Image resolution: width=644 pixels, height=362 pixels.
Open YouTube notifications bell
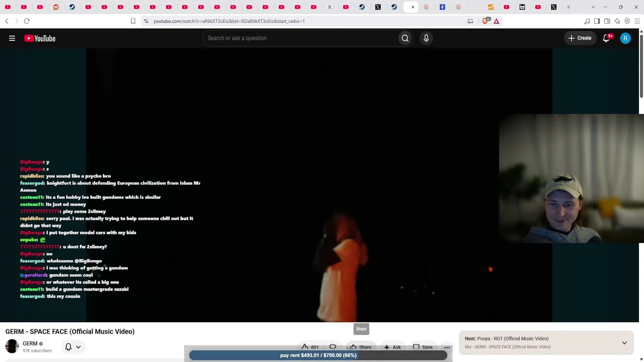pyautogui.click(x=607, y=38)
